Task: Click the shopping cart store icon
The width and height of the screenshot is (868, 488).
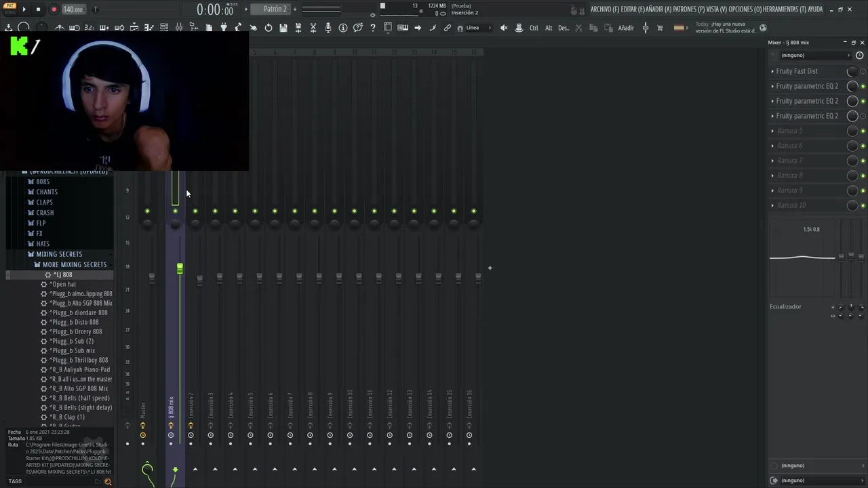Action: point(660,28)
